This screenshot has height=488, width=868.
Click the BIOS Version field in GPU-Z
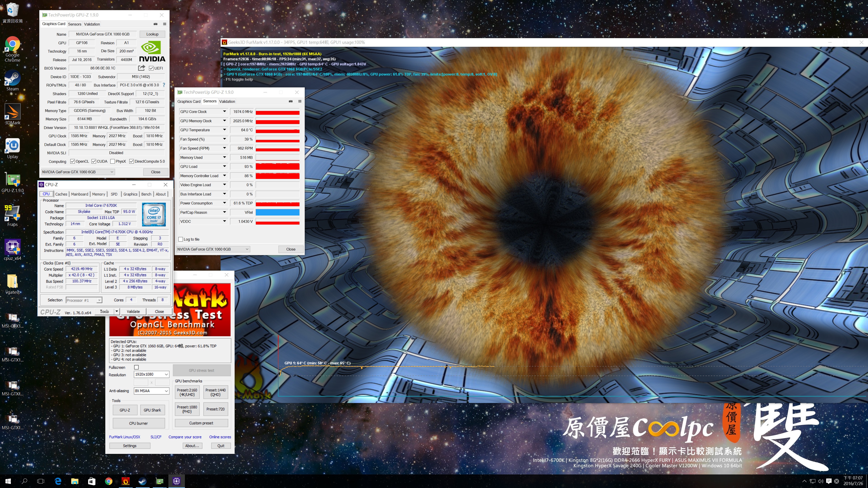point(103,68)
